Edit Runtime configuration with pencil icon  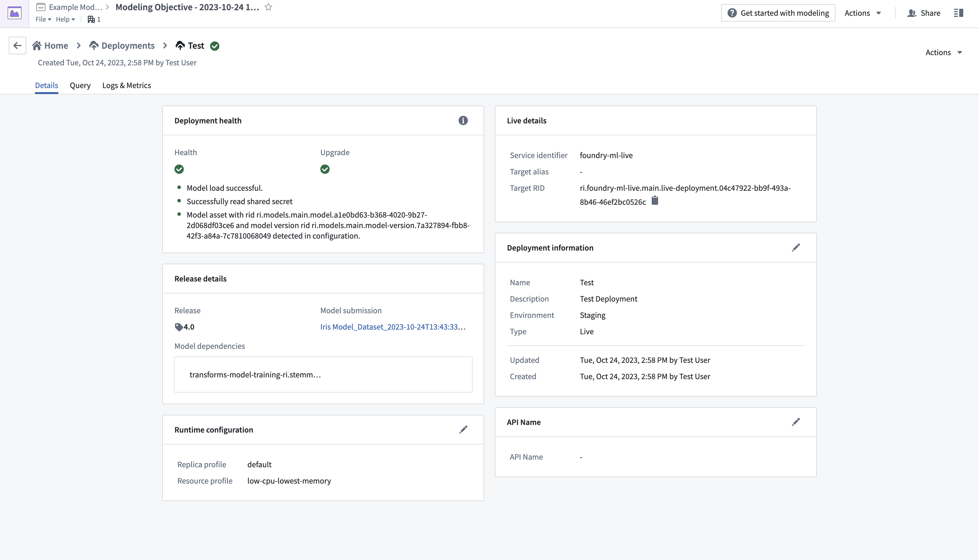(x=463, y=430)
